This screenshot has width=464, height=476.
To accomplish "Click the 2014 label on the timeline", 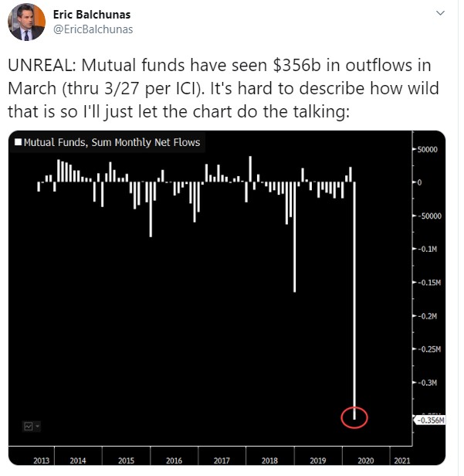I will tap(78, 461).
